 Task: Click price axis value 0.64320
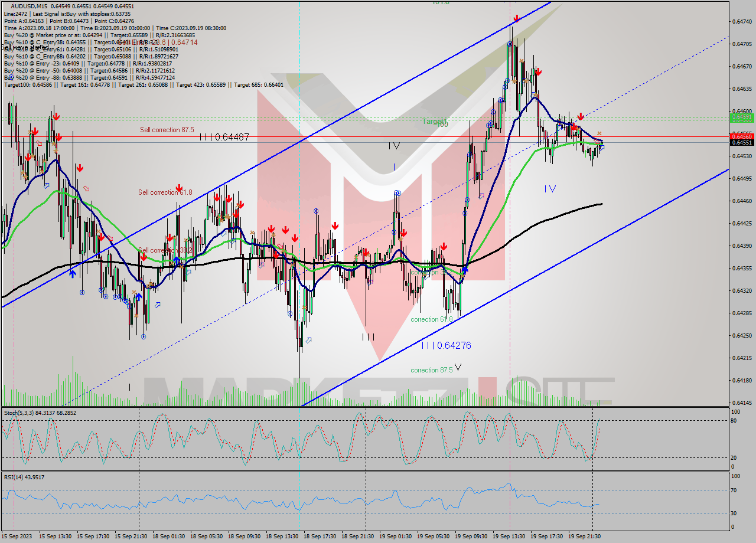[742, 290]
